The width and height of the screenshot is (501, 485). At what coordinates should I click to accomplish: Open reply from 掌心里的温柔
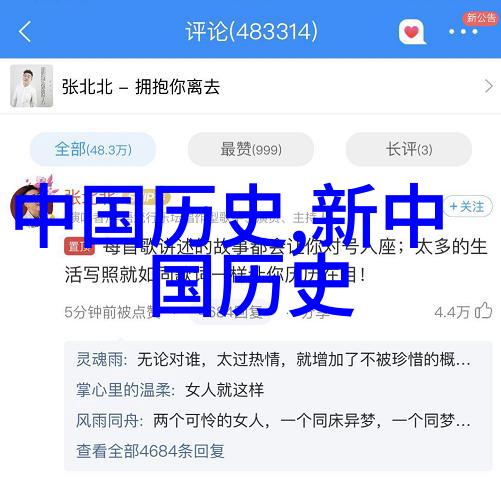click(x=170, y=390)
